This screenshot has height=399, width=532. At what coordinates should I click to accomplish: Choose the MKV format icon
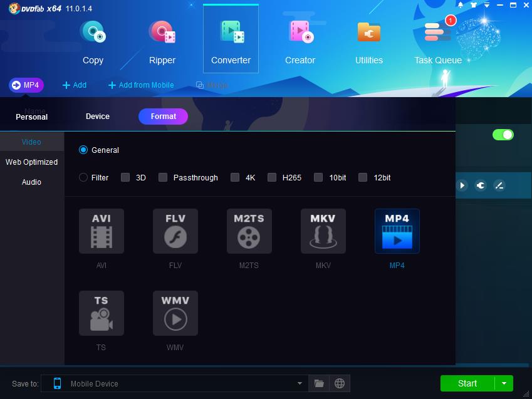coord(323,231)
